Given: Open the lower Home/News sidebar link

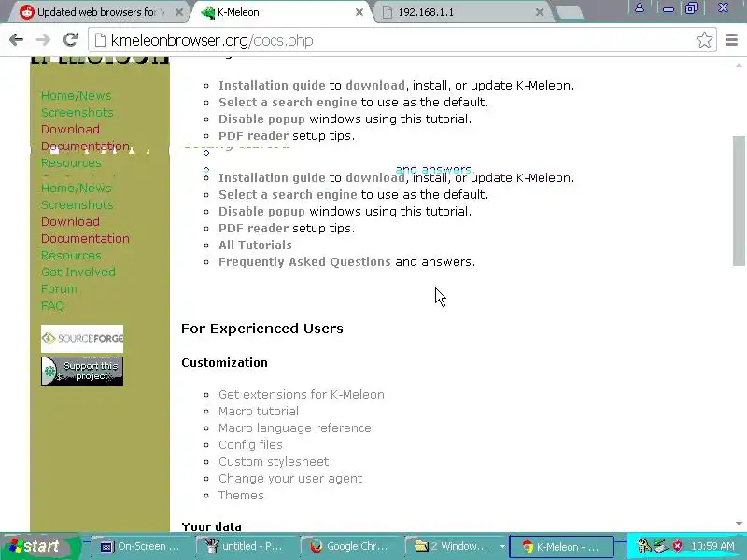Looking at the screenshot, I should click(x=77, y=189).
